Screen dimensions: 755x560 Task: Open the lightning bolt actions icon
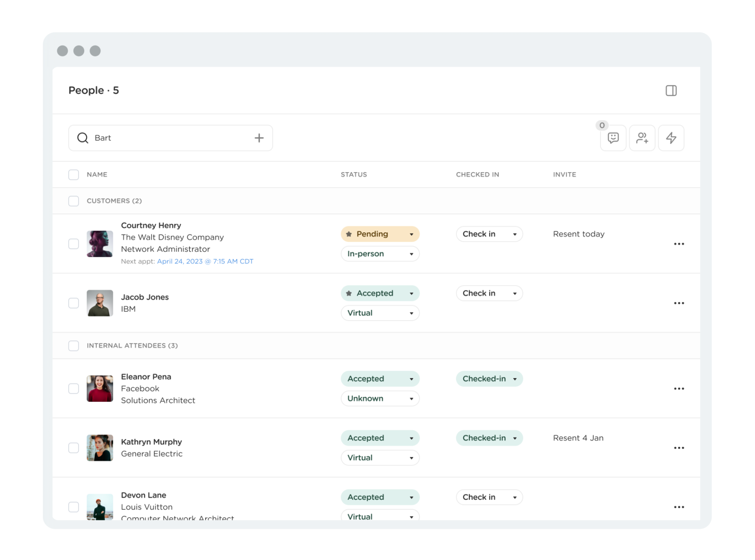(671, 138)
